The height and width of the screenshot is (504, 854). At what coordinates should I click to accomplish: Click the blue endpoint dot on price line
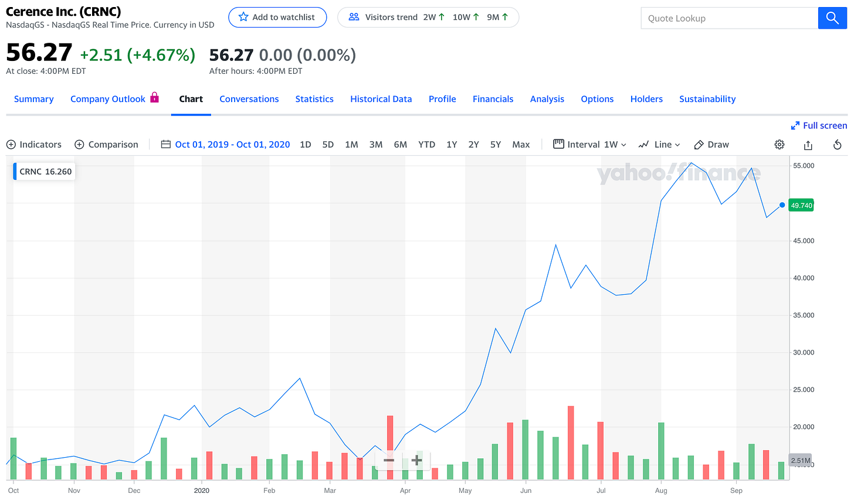tap(782, 205)
